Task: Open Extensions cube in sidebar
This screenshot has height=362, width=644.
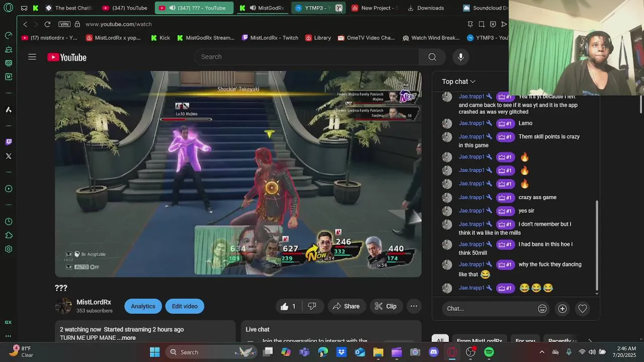Action: (9, 235)
